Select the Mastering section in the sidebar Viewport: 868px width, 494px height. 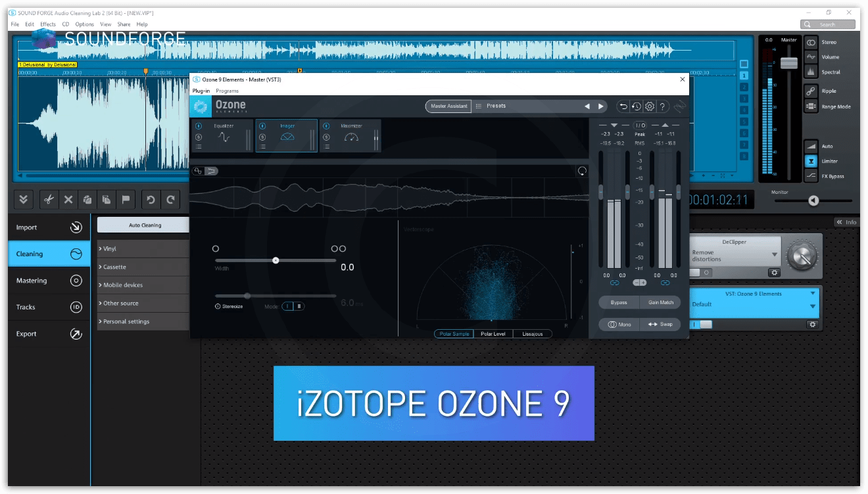coord(32,280)
